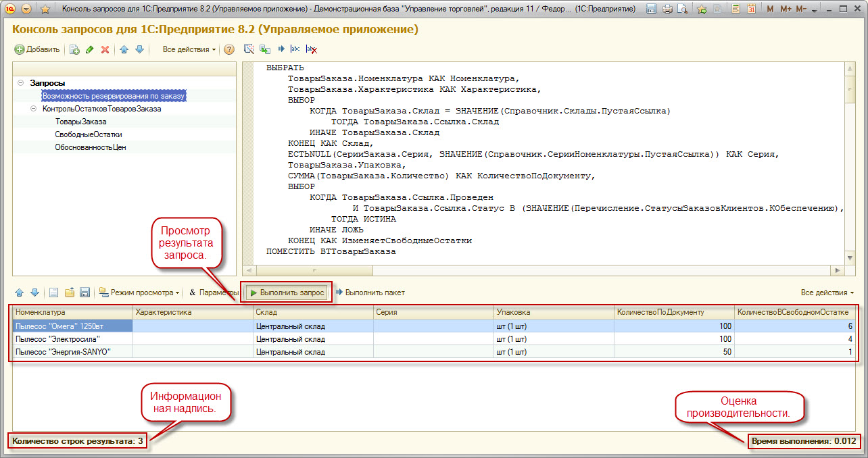Click the question mark help icon
868x458 pixels.
(x=229, y=49)
